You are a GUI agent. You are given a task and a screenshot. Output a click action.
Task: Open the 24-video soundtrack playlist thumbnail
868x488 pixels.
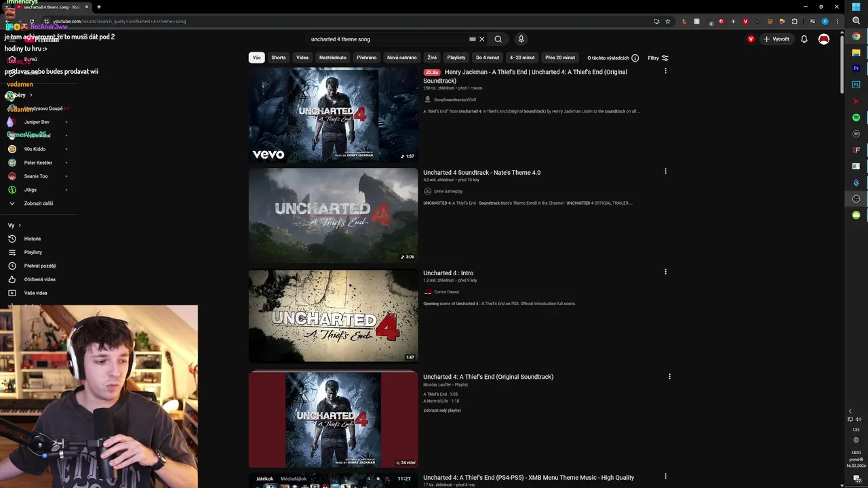(x=333, y=419)
